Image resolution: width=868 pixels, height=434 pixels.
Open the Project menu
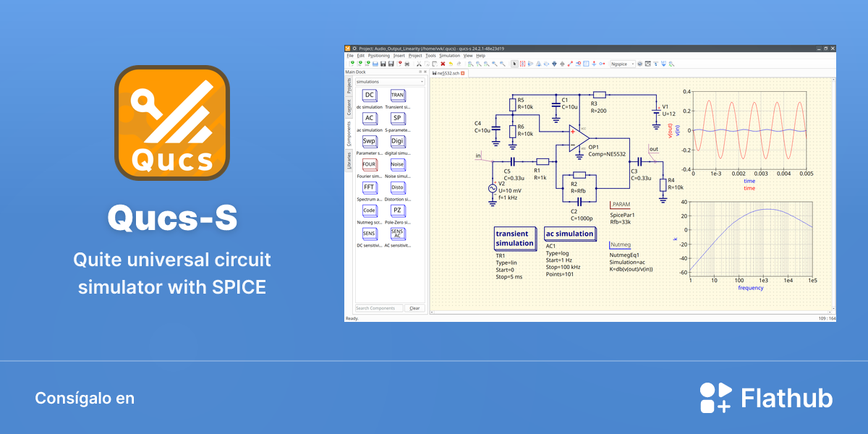(x=415, y=56)
